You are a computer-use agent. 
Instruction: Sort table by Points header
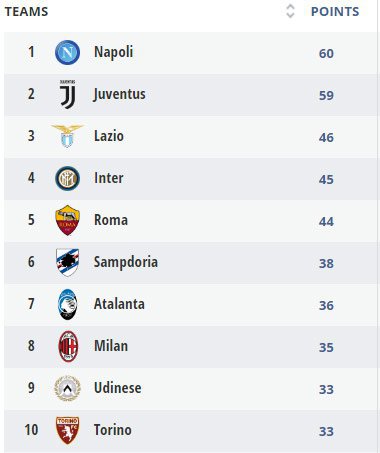pyautogui.click(x=335, y=12)
